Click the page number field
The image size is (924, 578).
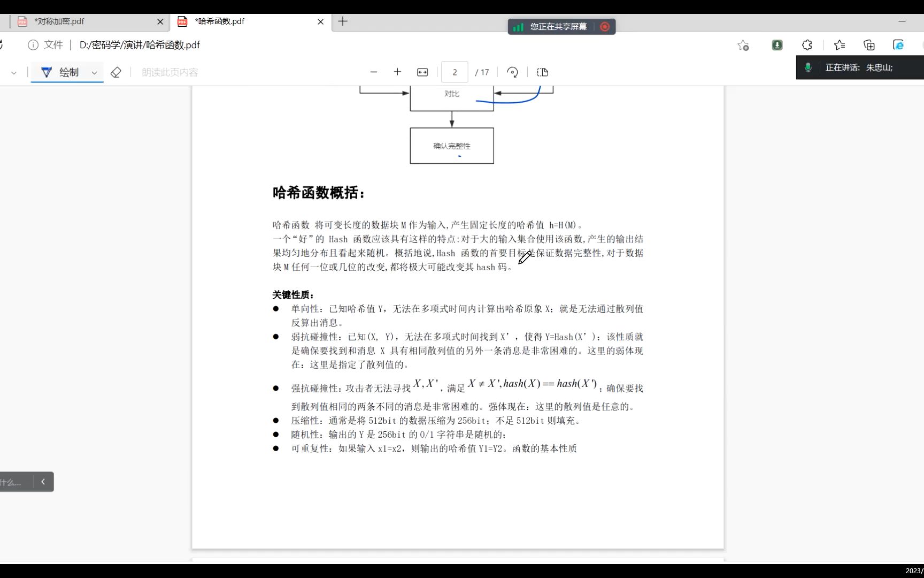tap(455, 72)
